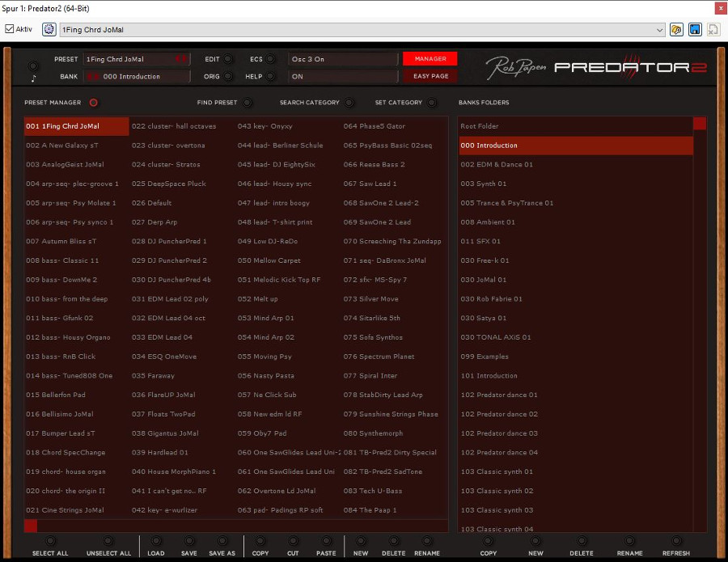Screen dimensions: 728x562
Task: Click DELETE under the banks folder list
Action: (582, 541)
